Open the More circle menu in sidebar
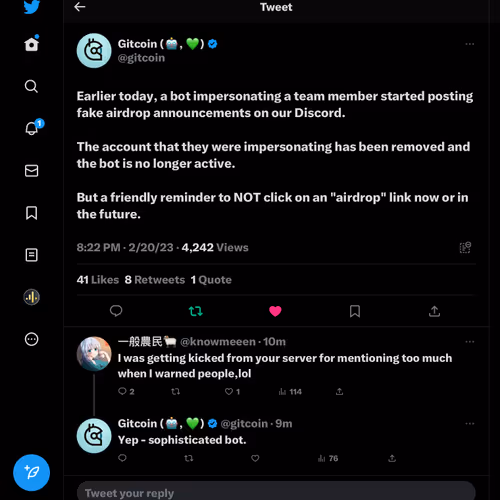The image size is (500, 500). 31,339
